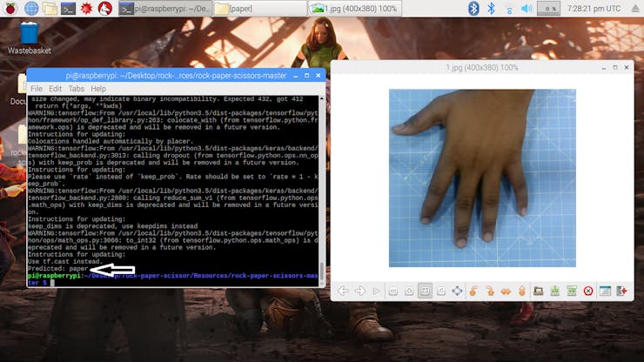
Task: Quit the image viewer
Action: tap(621, 291)
